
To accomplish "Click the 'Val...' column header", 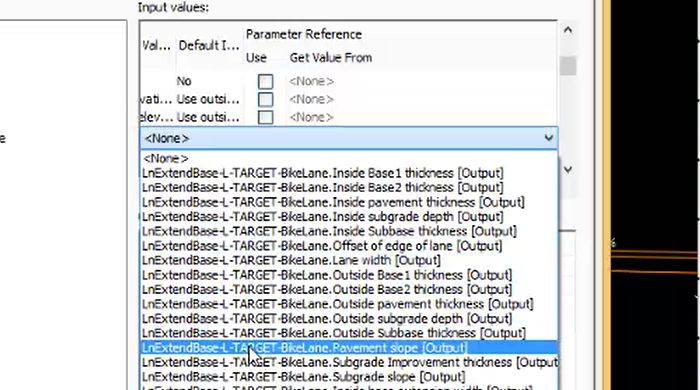I will pos(156,45).
